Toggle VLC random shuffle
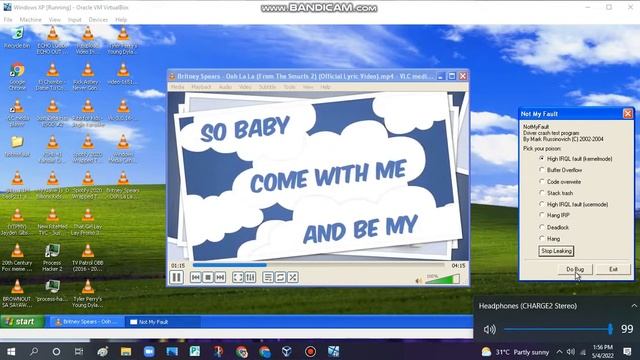The image size is (640, 360). point(293,278)
